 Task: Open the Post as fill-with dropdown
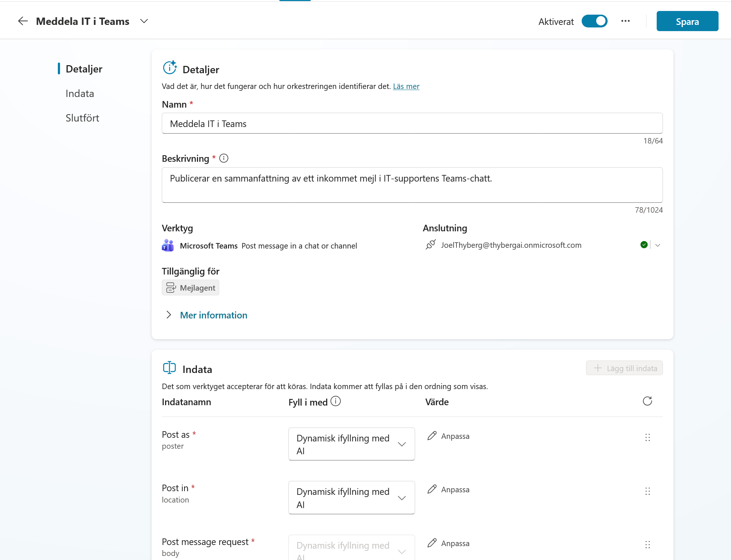(x=351, y=444)
